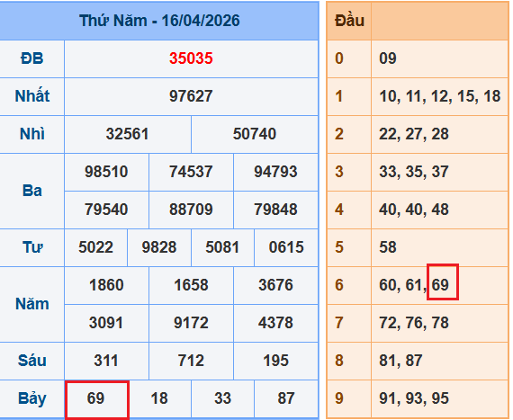Click the Nhất row label
This screenshot has height=420, width=513.
(x=32, y=96)
